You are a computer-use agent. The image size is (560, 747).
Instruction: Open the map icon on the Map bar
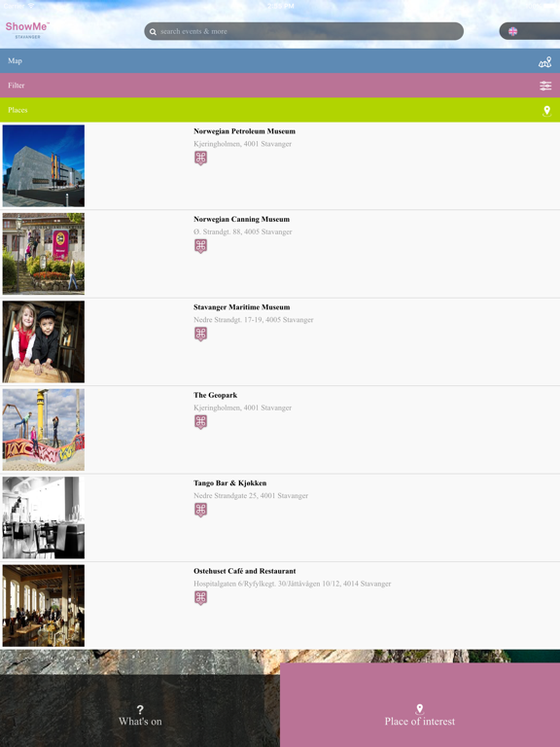pyautogui.click(x=544, y=62)
